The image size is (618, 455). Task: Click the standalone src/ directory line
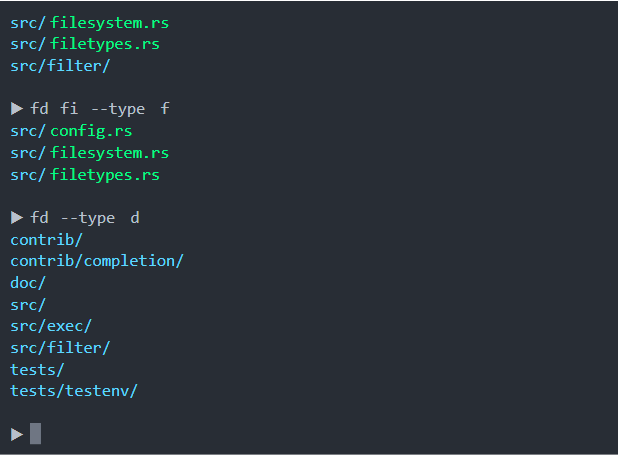[28, 305]
